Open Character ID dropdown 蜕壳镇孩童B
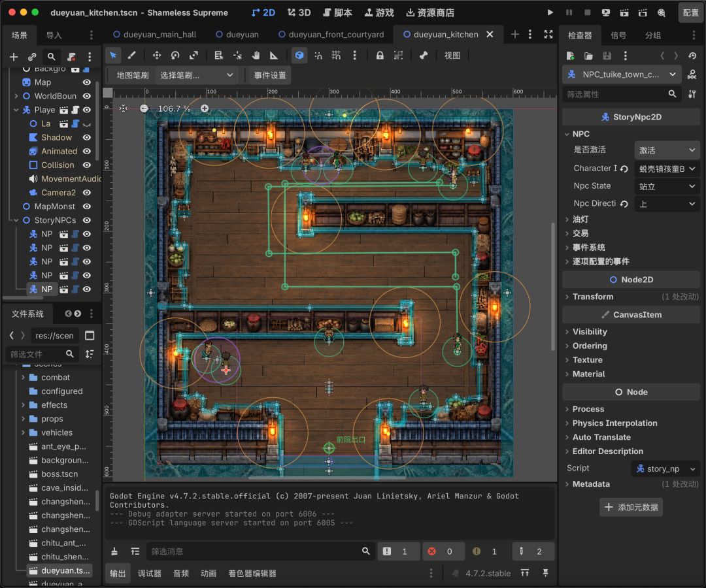706x588 pixels. pos(667,169)
